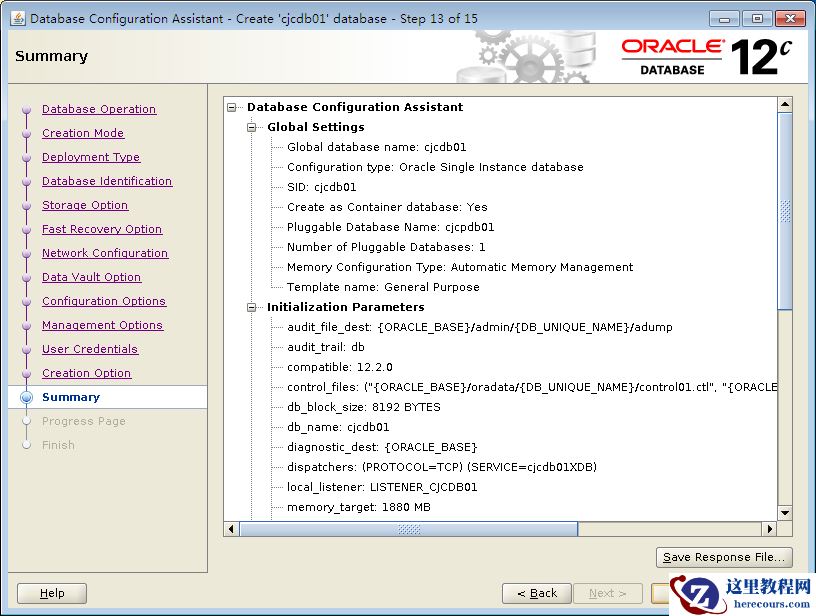816x616 pixels.
Task: Select the audit_file_dest parameter row
Action: click(480, 327)
